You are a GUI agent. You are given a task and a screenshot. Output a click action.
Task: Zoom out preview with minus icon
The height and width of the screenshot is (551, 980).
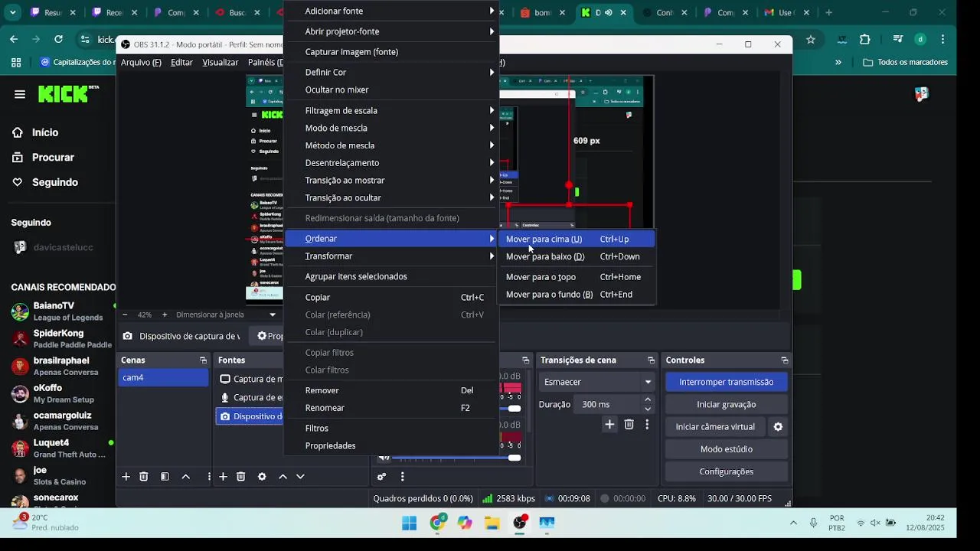click(126, 315)
